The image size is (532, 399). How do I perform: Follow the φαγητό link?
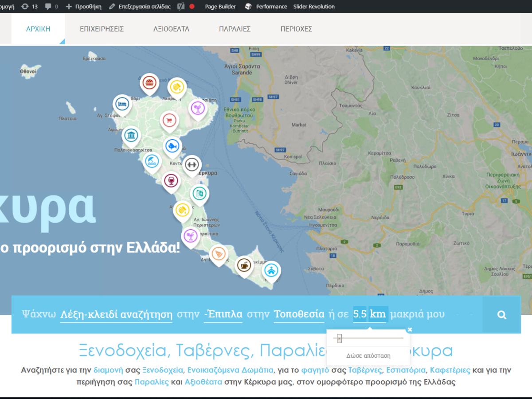pos(315,370)
